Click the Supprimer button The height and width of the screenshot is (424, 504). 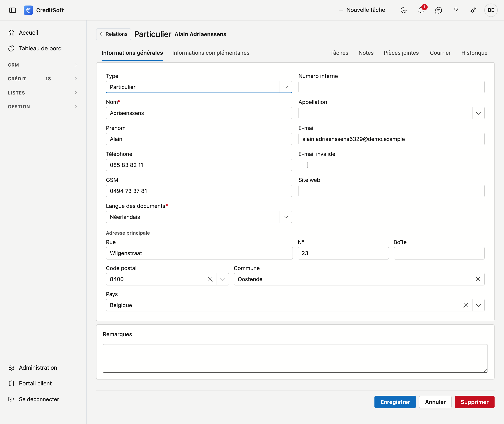point(474,402)
